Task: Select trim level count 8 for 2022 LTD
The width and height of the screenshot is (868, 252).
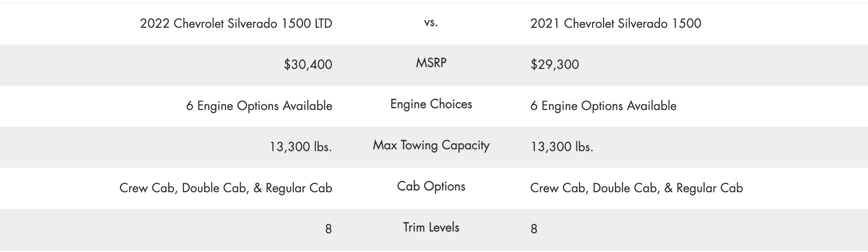Action: coord(328,229)
